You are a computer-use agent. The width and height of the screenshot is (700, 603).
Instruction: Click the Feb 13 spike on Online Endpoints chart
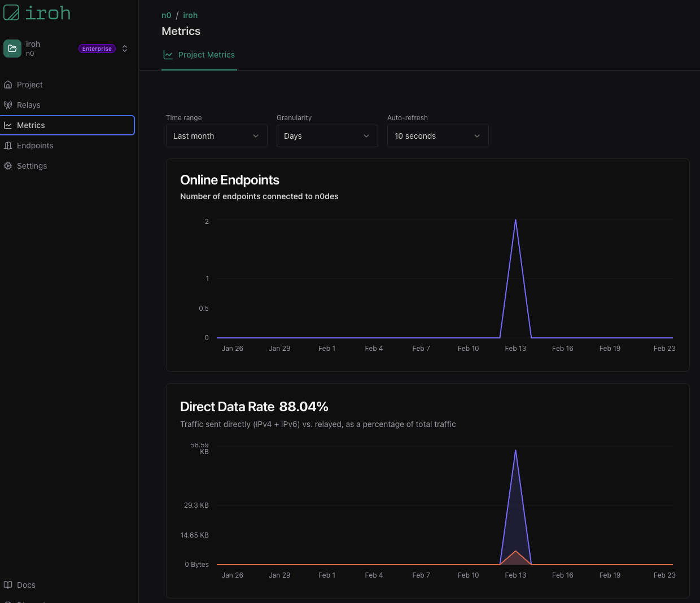(515, 220)
